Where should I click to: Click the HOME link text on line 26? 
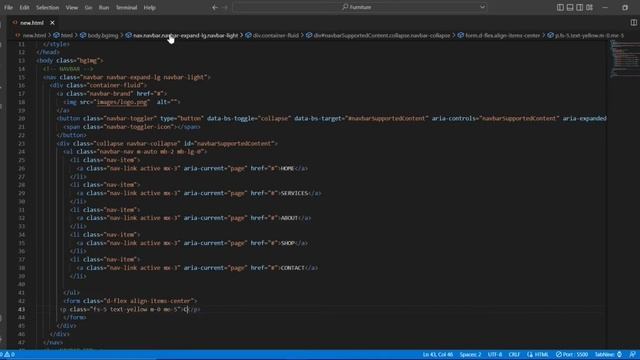click(287, 168)
